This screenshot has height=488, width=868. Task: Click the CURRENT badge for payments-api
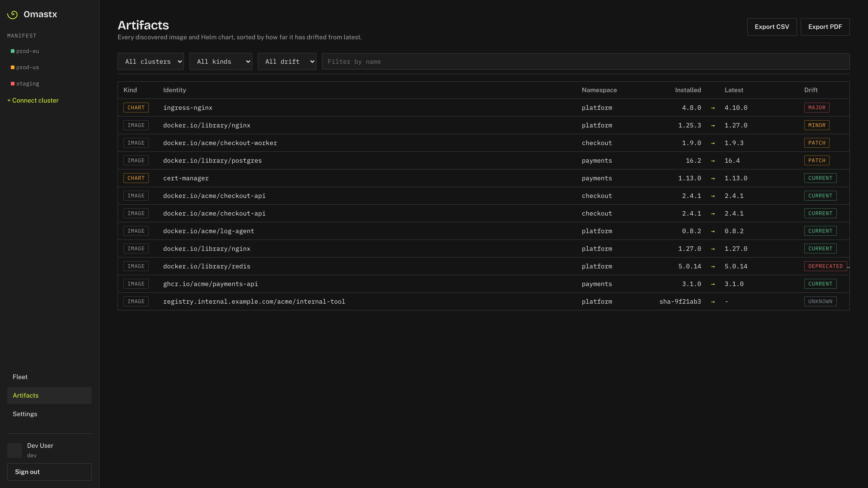pyautogui.click(x=820, y=284)
